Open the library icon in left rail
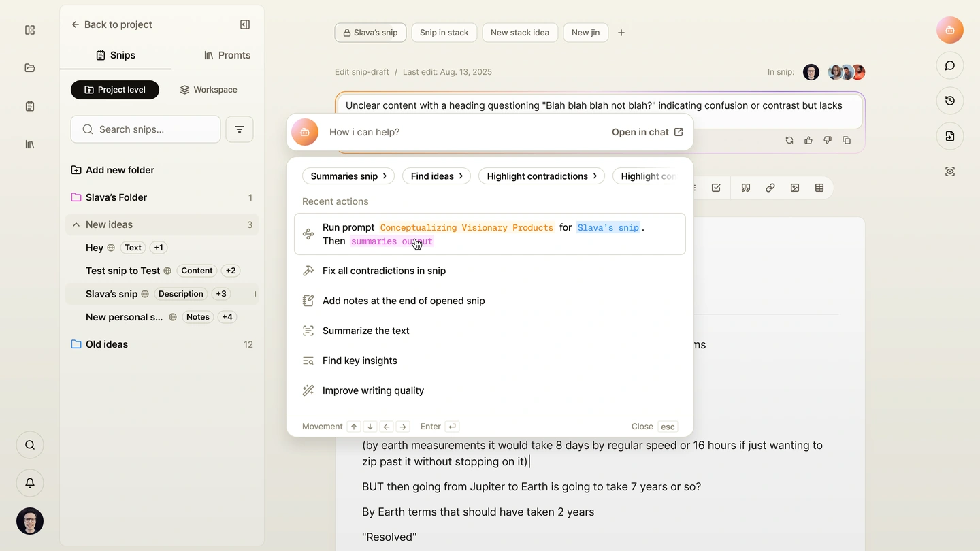The height and width of the screenshot is (551, 980). click(30, 144)
